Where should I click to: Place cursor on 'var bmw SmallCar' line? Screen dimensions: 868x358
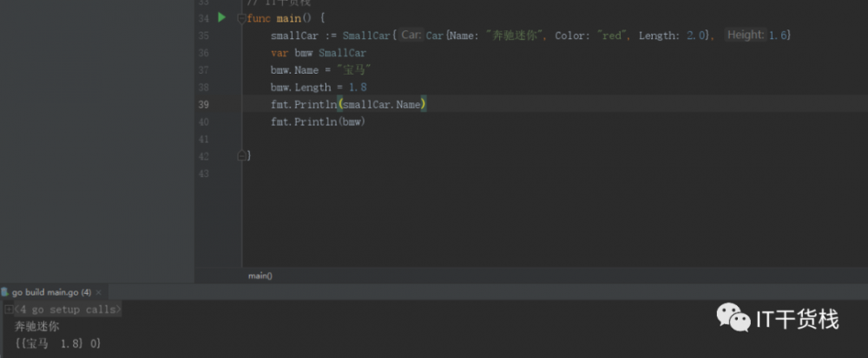[319, 53]
